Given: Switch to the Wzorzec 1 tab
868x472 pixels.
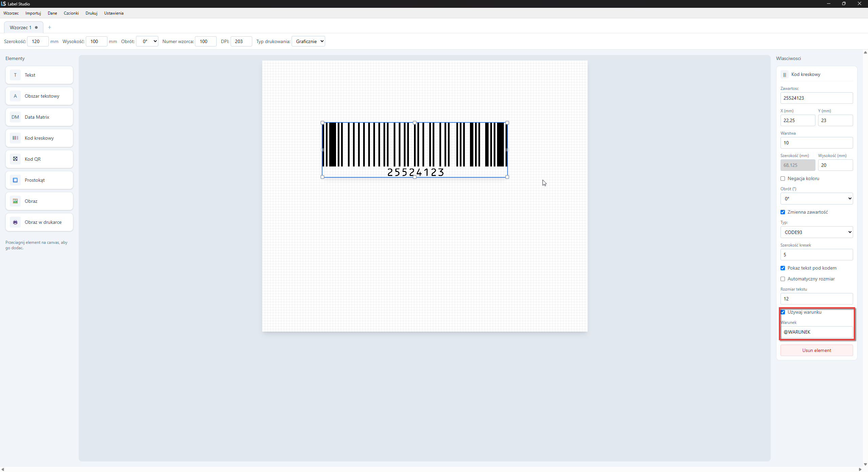Looking at the screenshot, I should (x=23, y=27).
